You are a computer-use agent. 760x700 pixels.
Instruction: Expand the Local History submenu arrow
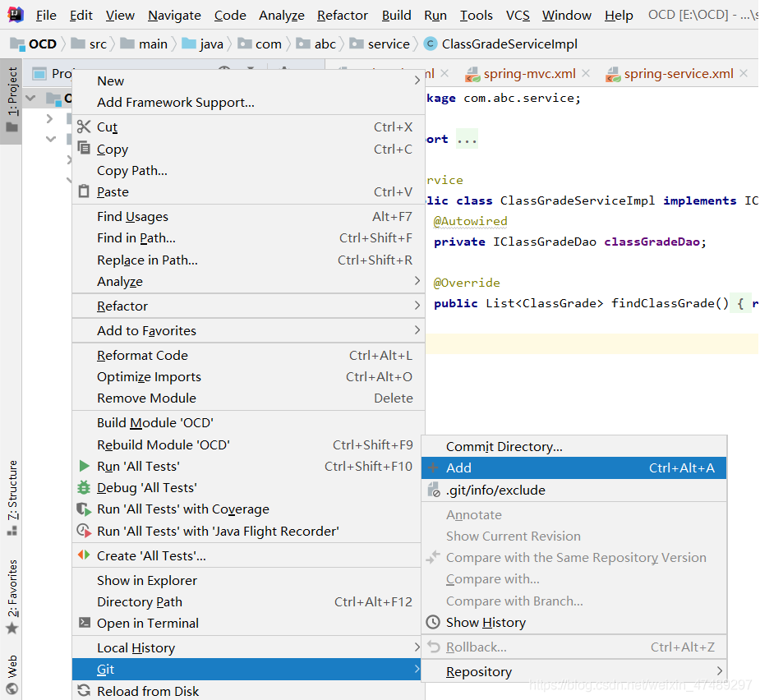coord(415,647)
